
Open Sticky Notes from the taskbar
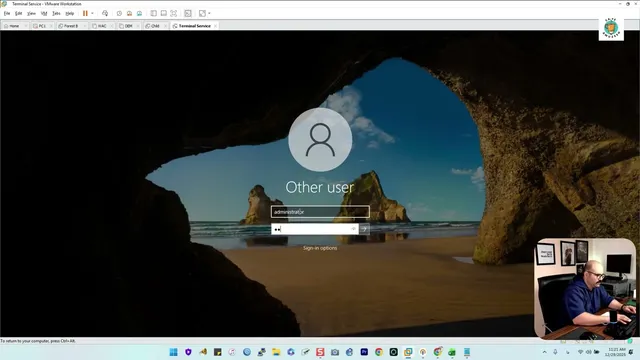218,352
